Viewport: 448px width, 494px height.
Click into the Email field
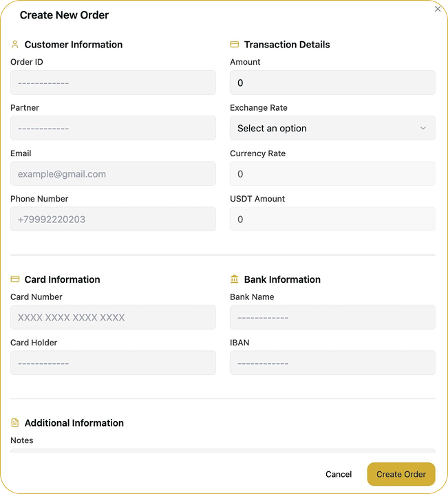[x=113, y=173]
